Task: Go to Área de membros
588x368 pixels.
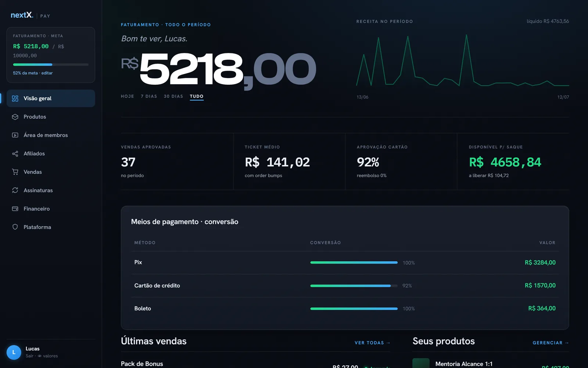Action: (51, 135)
